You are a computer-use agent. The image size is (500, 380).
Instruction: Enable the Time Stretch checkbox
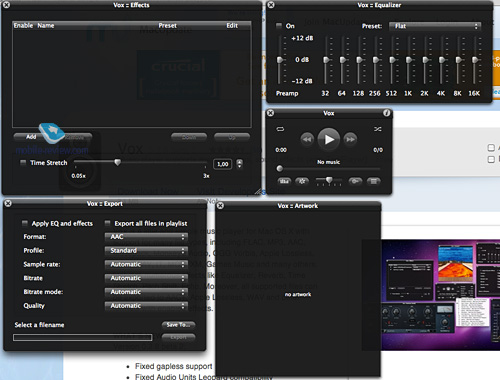coord(23,163)
